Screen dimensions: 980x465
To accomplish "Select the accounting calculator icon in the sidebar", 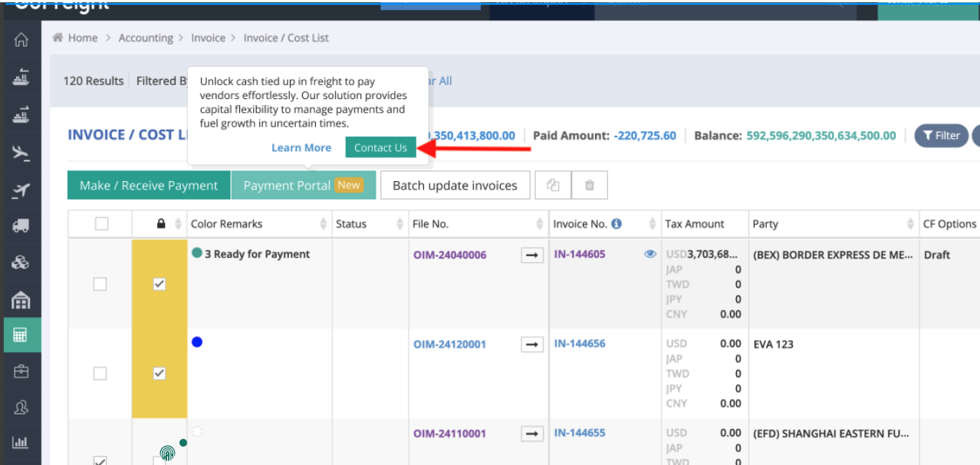I will coord(21,335).
